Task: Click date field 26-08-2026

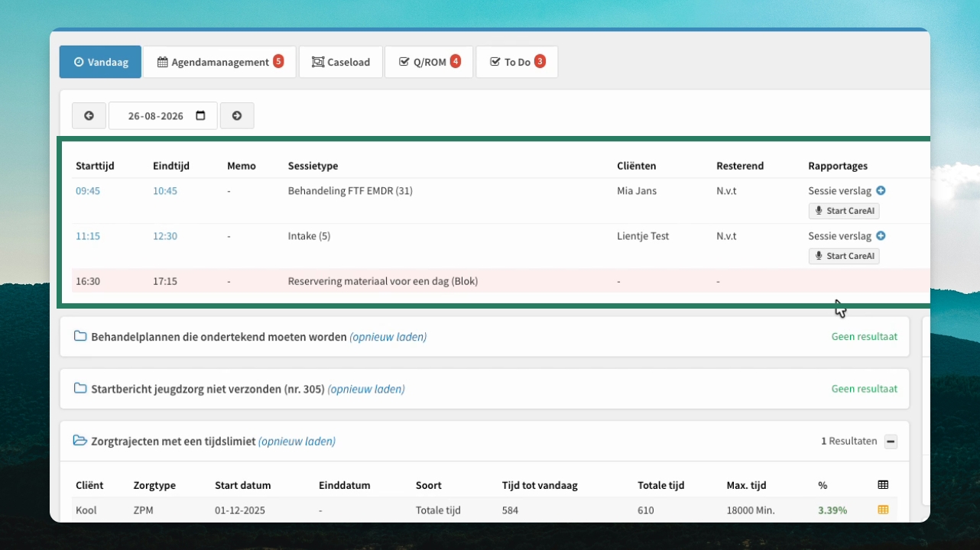Action: 163,116
